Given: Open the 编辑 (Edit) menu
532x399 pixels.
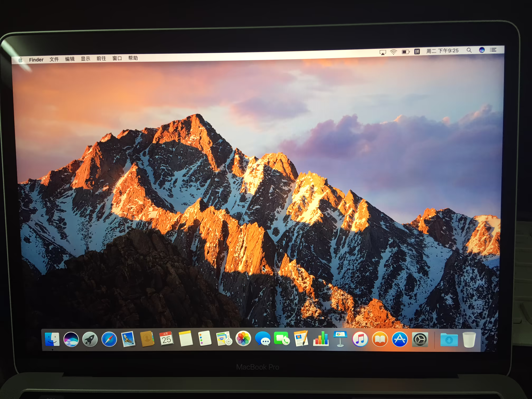Looking at the screenshot, I should coord(70,59).
